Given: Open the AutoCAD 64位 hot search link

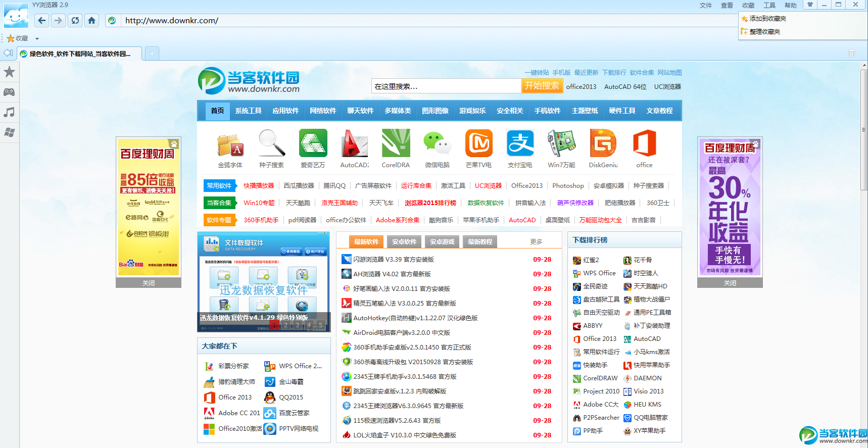Looking at the screenshot, I should (x=625, y=86).
